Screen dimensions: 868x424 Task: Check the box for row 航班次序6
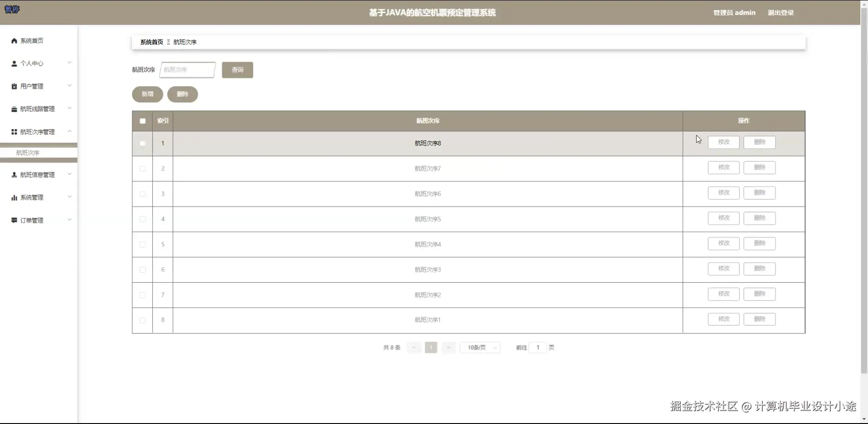click(x=142, y=194)
